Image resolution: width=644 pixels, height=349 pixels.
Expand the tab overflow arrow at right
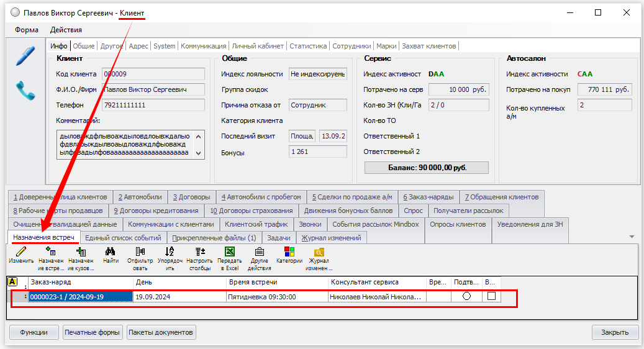pyautogui.click(x=632, y=237)
